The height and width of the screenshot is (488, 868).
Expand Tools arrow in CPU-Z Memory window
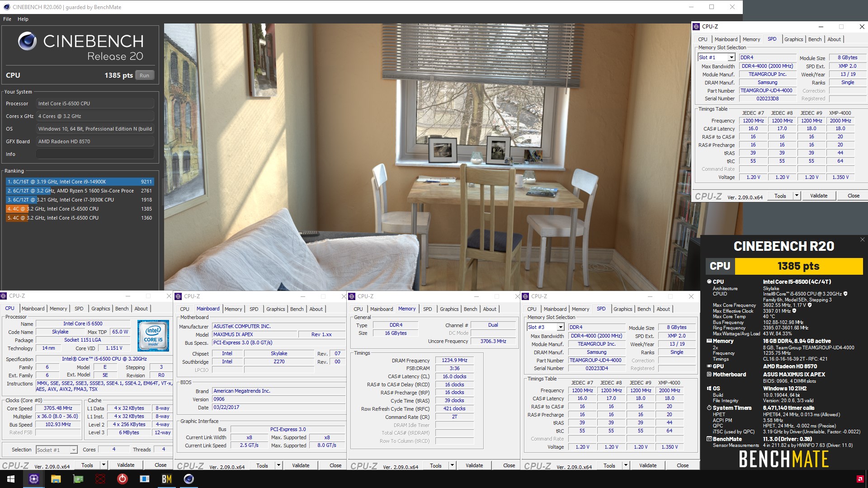452,465
